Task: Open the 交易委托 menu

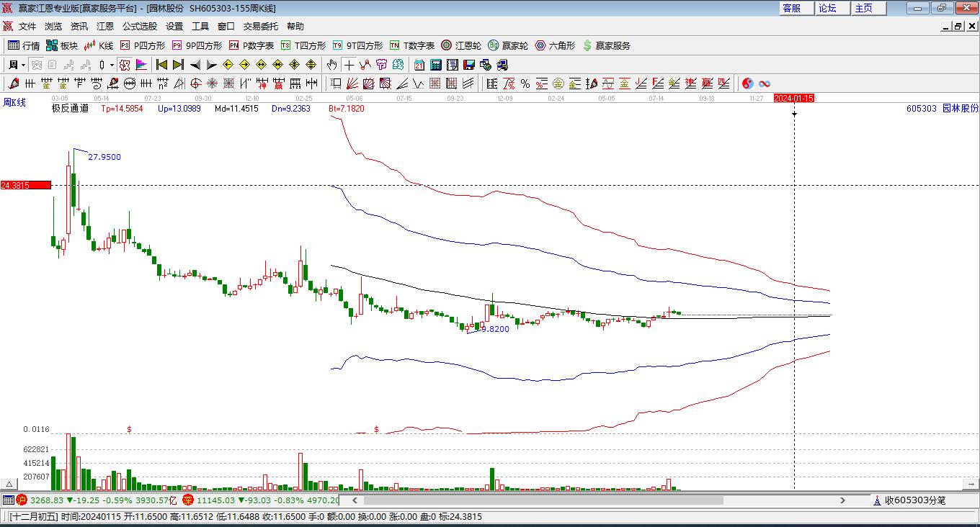Action: [x=260, y=26]
